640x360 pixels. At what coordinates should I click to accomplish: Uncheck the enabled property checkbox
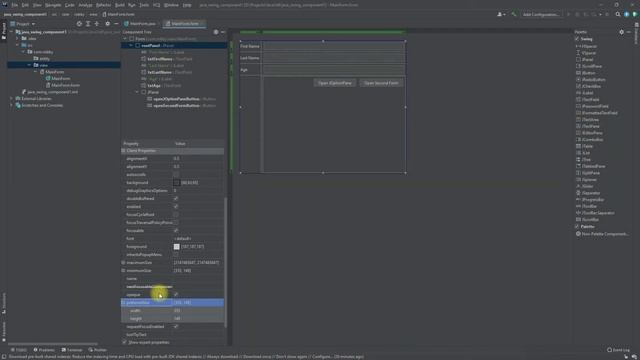point(176,207)
